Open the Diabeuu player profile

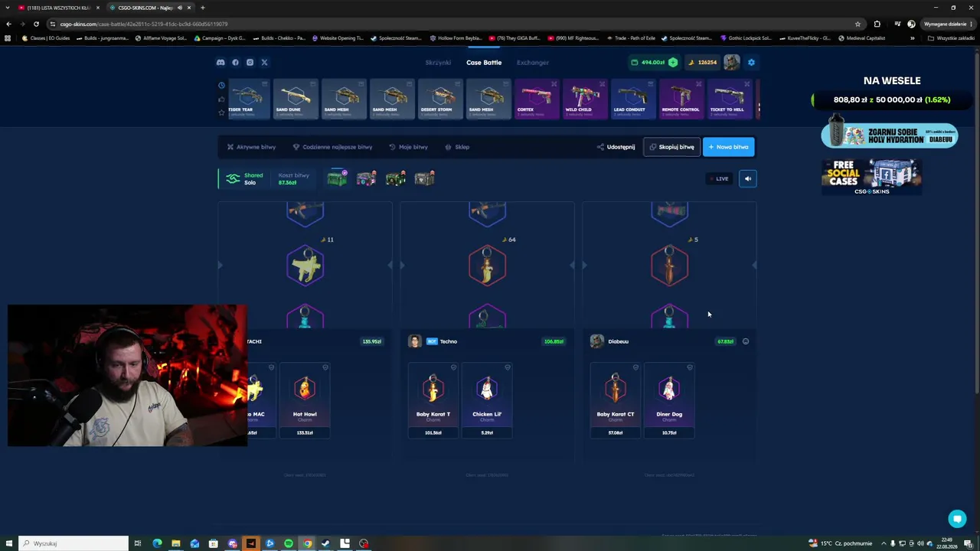coord(610,341)
